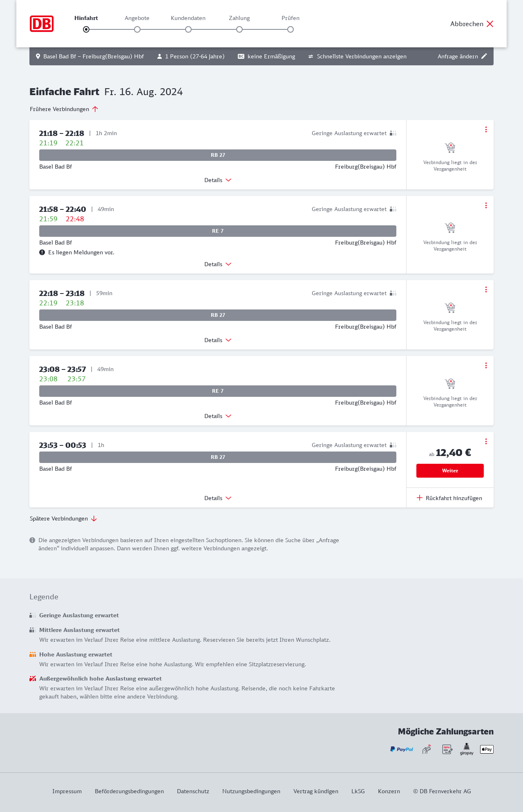
Task: Expand Details for 21:58 RE 7 connection
Action: tap(218, 264)
